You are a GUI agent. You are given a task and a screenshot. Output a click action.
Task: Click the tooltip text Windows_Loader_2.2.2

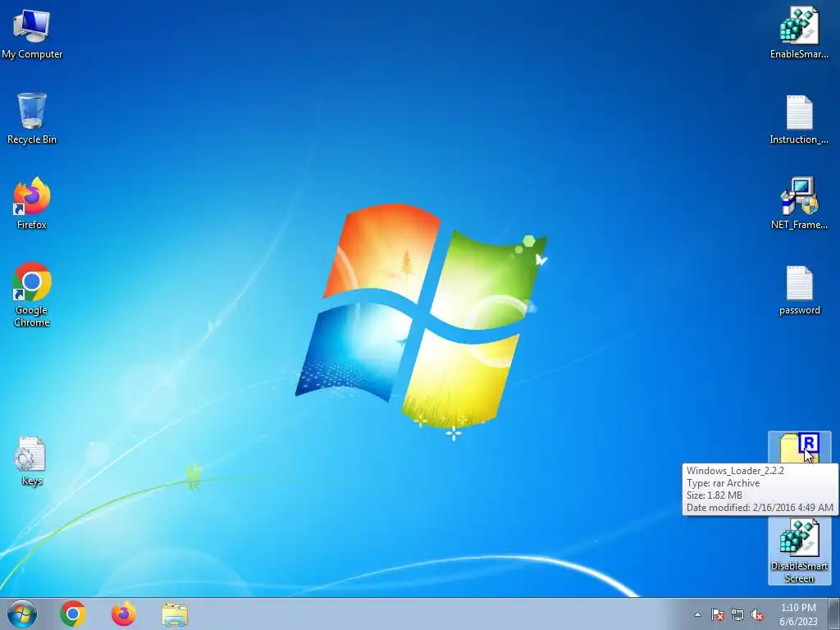(735, 470)
